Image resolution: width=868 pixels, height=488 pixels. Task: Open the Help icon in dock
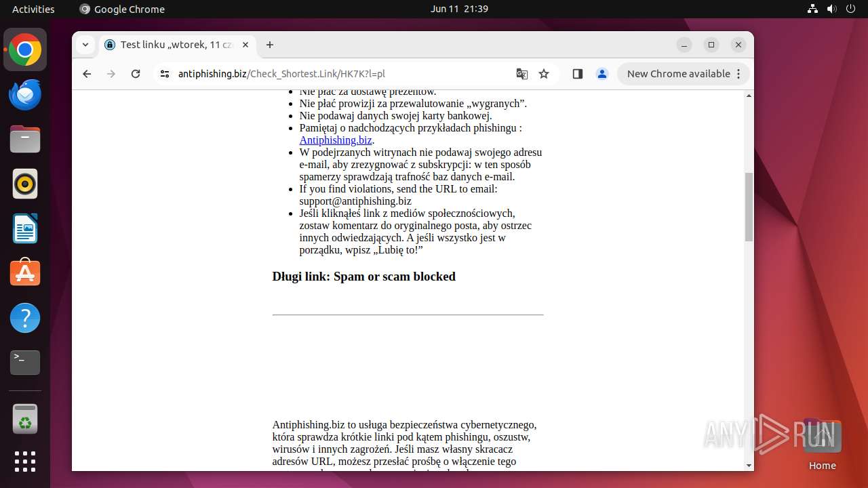[x=25, y=318]
